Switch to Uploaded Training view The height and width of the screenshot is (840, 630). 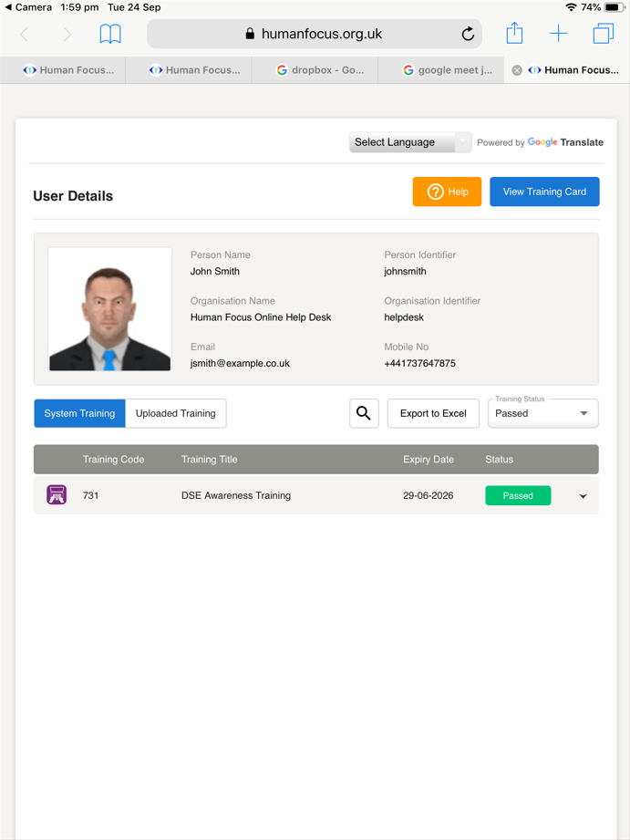point(175,413)
